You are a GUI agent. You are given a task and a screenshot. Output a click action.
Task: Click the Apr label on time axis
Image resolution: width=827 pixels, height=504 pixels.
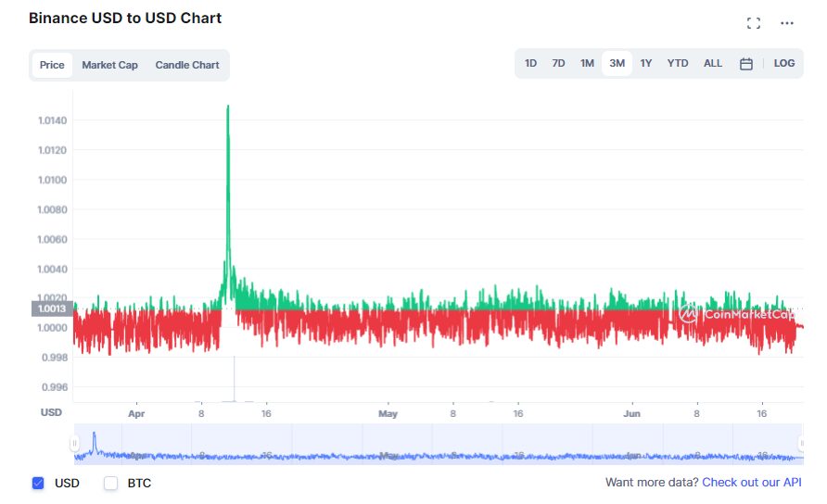click(x=136, y=414)
